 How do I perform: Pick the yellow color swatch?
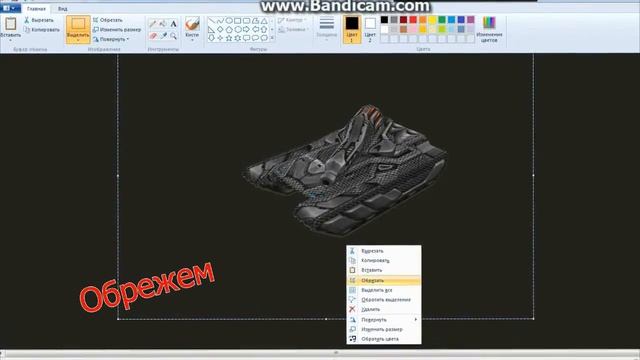click(x=432, y=20)
